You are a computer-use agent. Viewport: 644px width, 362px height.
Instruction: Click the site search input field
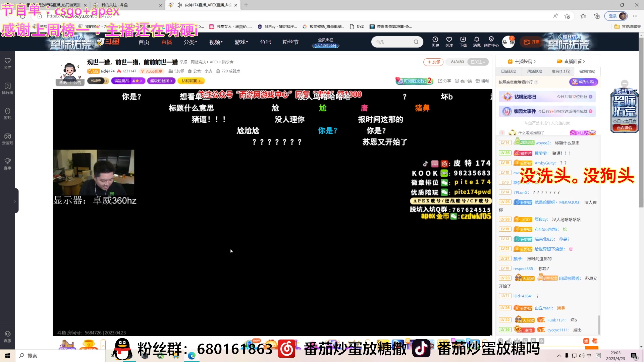pyautogui.click(x=392, y=42)
